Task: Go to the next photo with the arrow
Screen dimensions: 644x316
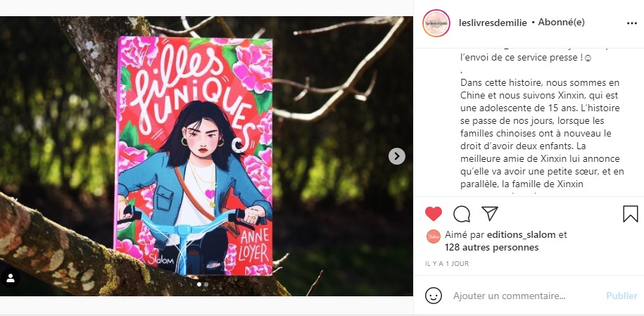Action: coord(397,156)
